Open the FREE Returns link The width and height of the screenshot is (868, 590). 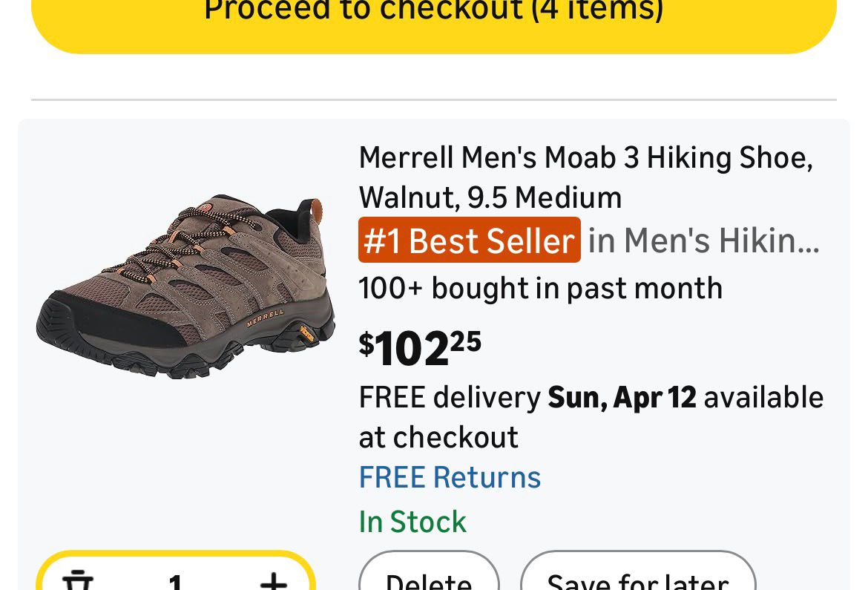[x=450, y=477]
